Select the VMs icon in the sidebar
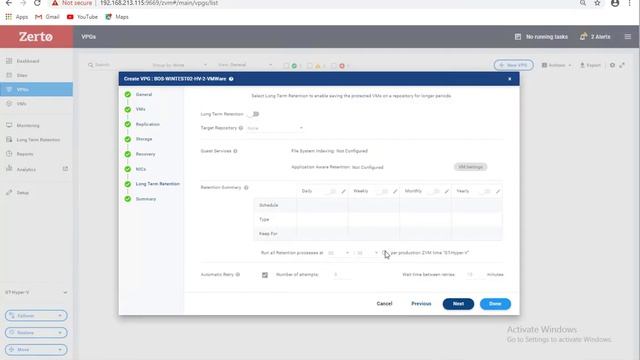 (9, 104)
